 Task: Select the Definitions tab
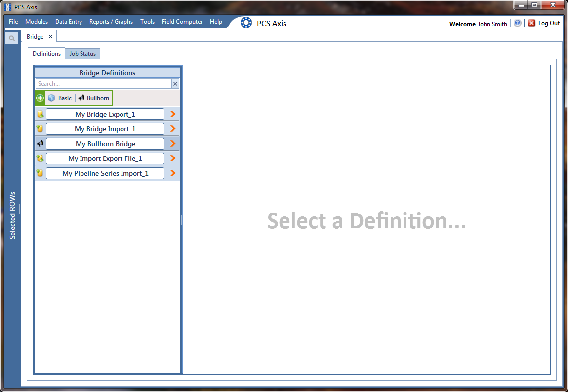(46, 54)
